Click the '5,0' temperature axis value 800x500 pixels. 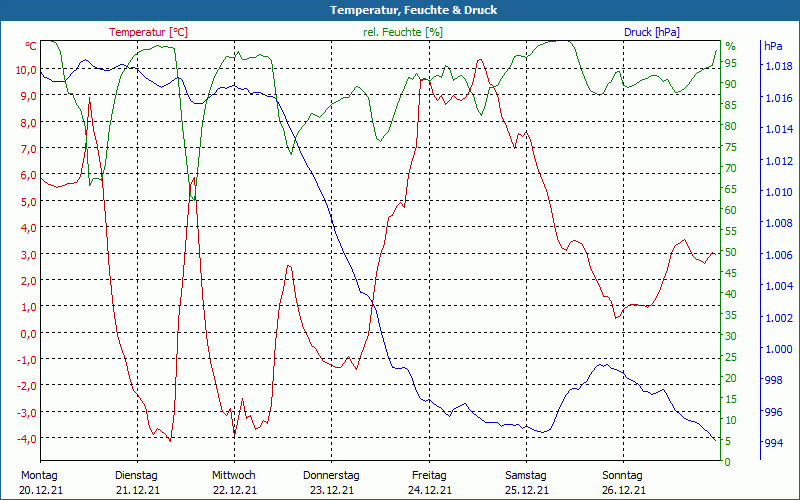(28, 202)
